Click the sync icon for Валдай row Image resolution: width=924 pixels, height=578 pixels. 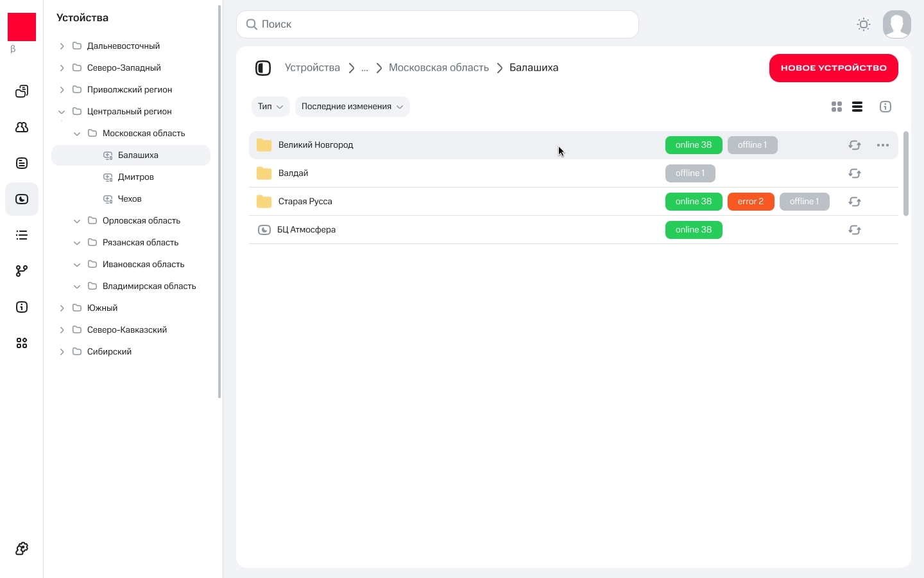pyautogui.click(x=855, y=173)
